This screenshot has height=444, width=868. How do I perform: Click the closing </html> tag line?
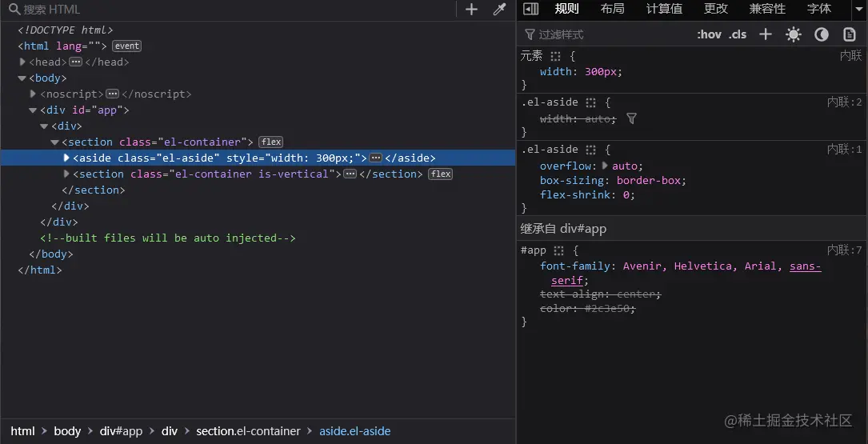40,270
